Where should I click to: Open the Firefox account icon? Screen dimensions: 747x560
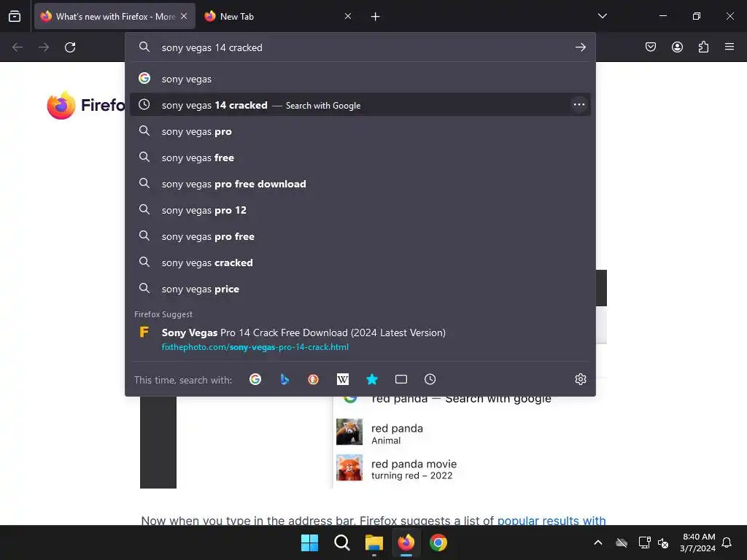[x=677, y=47]
